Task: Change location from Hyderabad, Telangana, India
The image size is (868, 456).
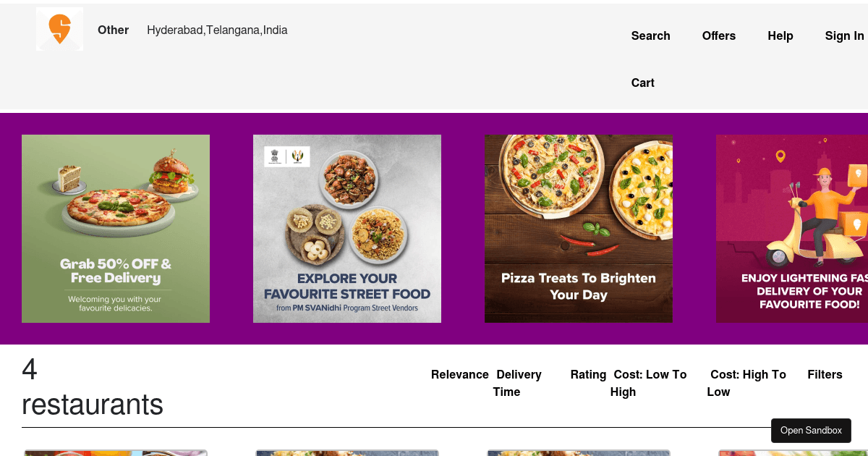Action: pos(217,30)
